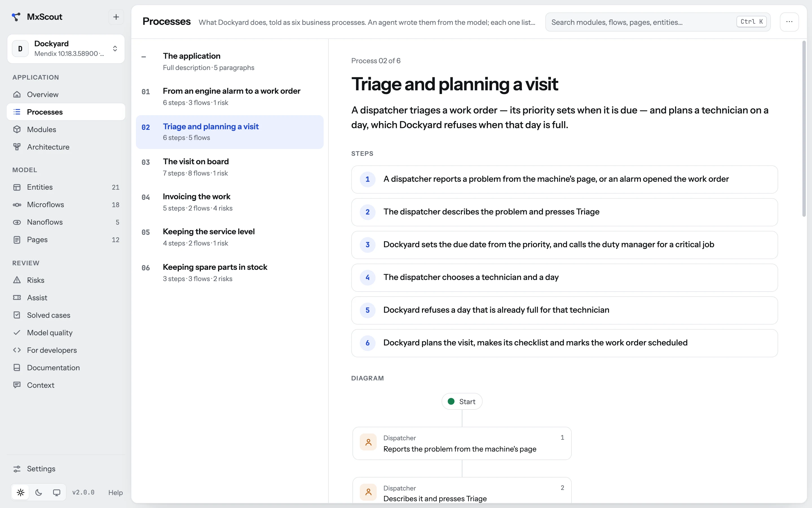Select process 01 From an engine alarm

[x=230, y=97]
